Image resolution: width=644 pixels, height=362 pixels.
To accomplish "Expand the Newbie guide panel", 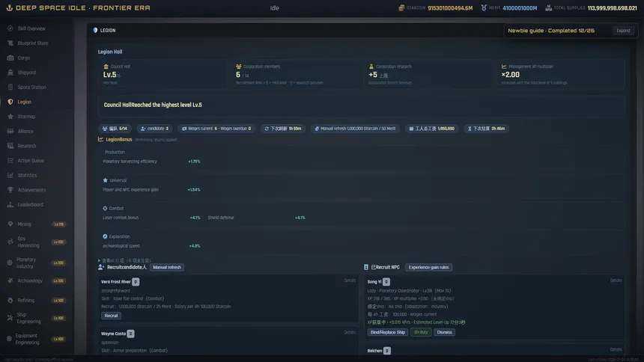I will [623, 31].
